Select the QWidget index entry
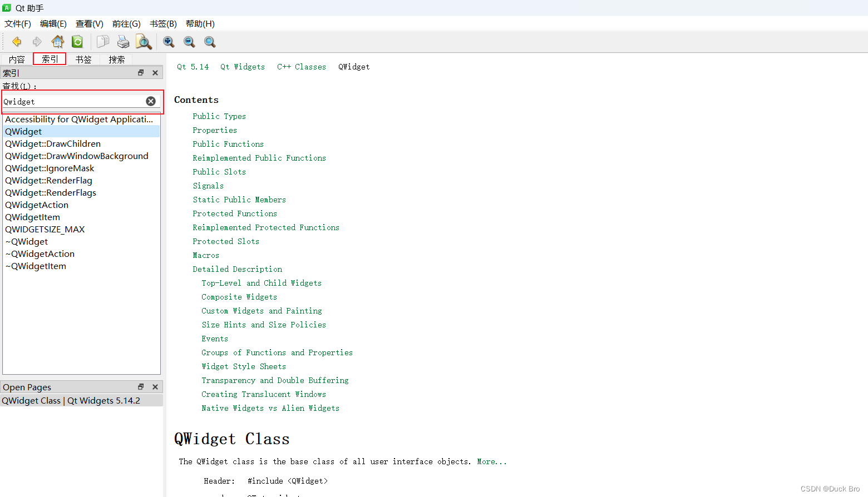 [81, 132]
